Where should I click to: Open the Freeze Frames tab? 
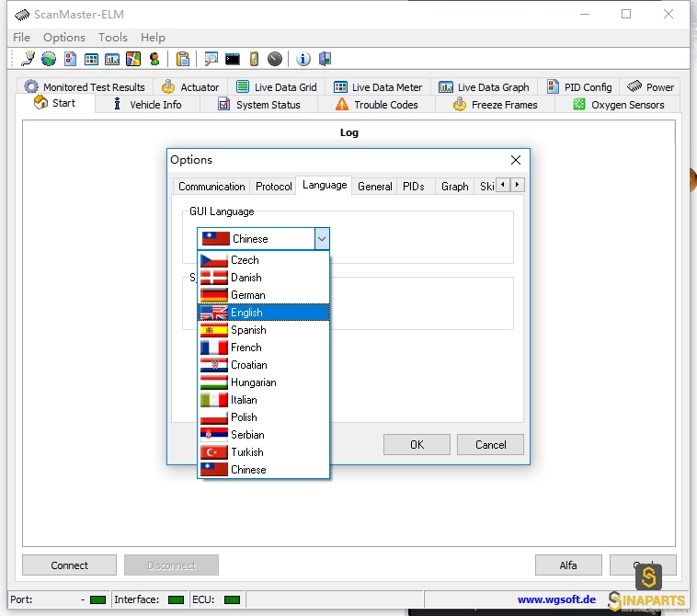(496, 105)
